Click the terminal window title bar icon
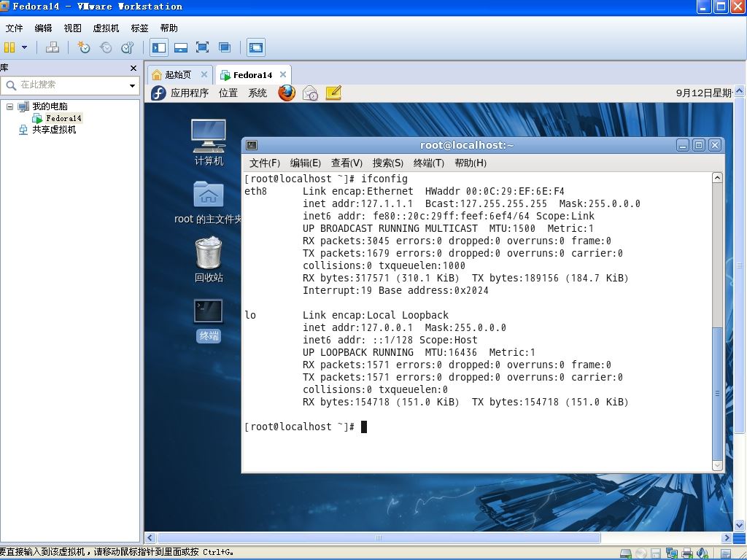The width and height of the screenshot is (747, 560). coord(252,145)
